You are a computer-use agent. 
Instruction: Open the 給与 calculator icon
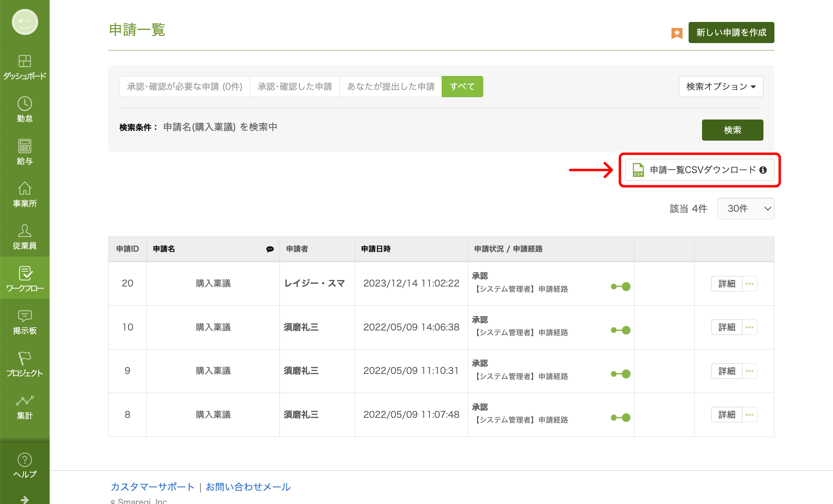coord(25,146)
